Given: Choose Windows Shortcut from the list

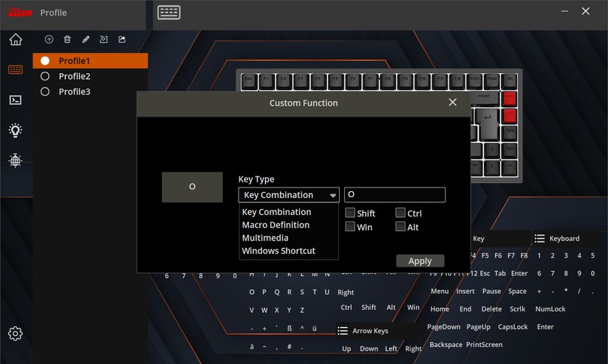Looking at the screenshot, I should coord(279,251).
